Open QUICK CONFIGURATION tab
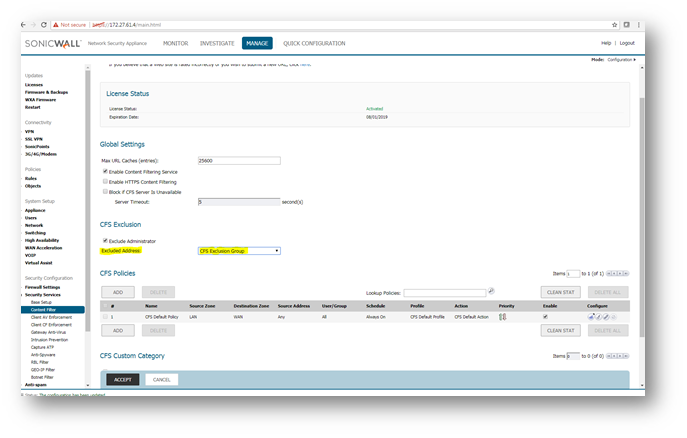This screenshot has height=438, width=687. click(x=314, y=43)
